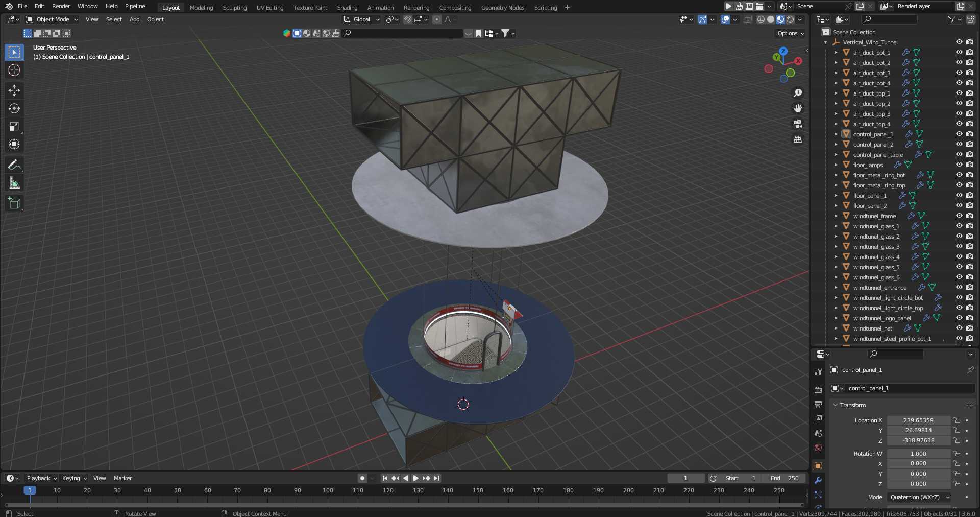Select the Add Cube tool
Viewport: 980px width, 517px height.
pyautogui.click(x=14, y=203)
